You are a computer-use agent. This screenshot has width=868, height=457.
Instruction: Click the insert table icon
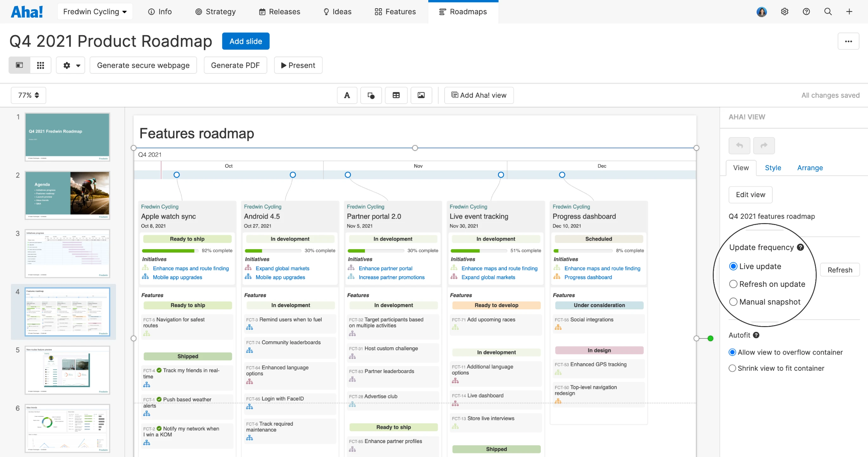(x=396, y=95)
